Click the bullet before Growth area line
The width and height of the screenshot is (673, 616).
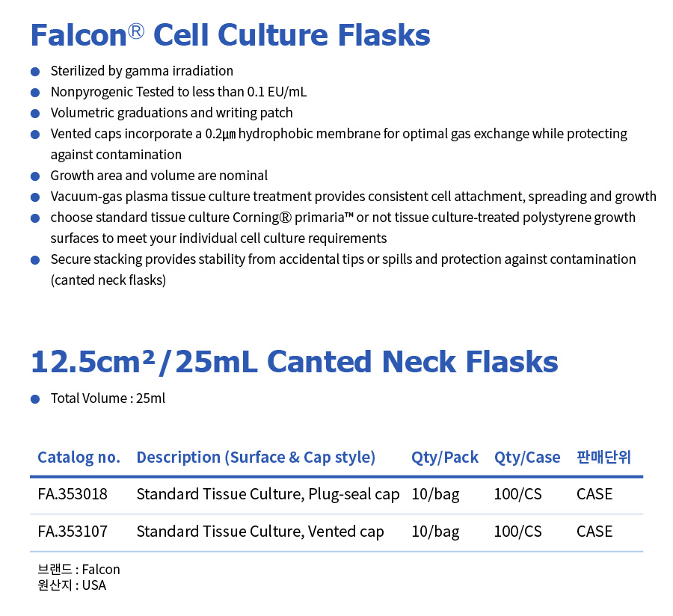pos(35,176)
